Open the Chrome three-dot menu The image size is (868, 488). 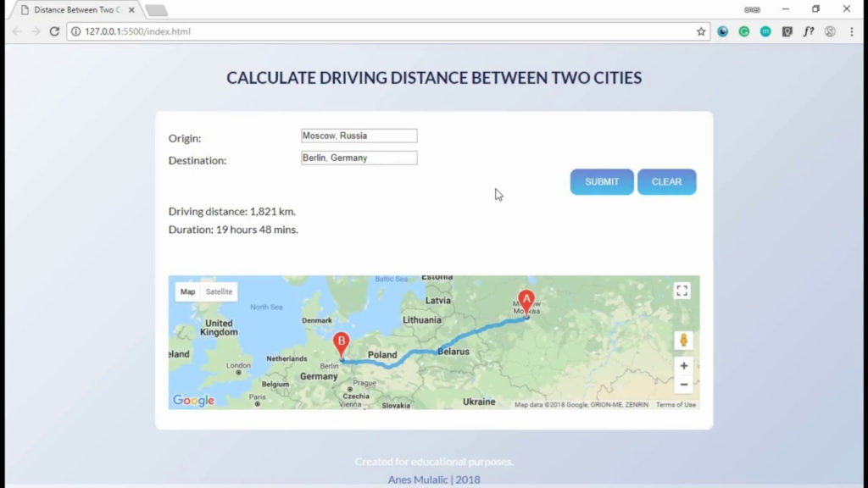tap(851, 31)
